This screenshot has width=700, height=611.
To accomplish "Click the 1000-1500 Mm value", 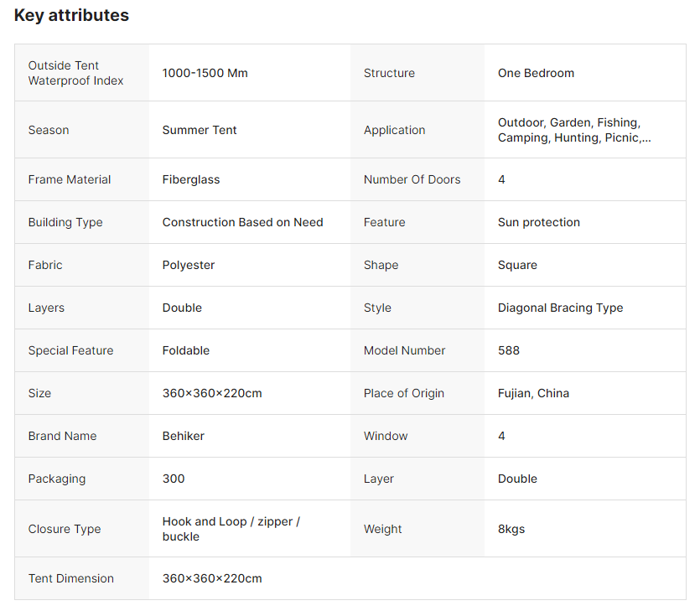I will pyautogui.click(x=205, y=73).
